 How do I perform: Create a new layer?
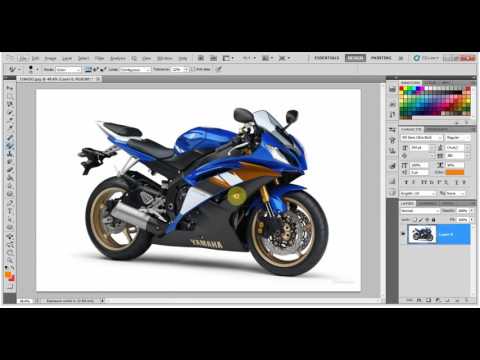(x=457, y=300)
